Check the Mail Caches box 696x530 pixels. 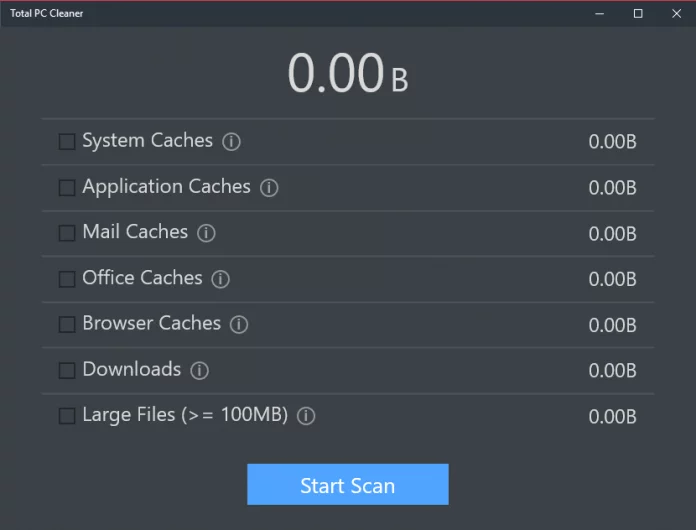coord(67,233)
